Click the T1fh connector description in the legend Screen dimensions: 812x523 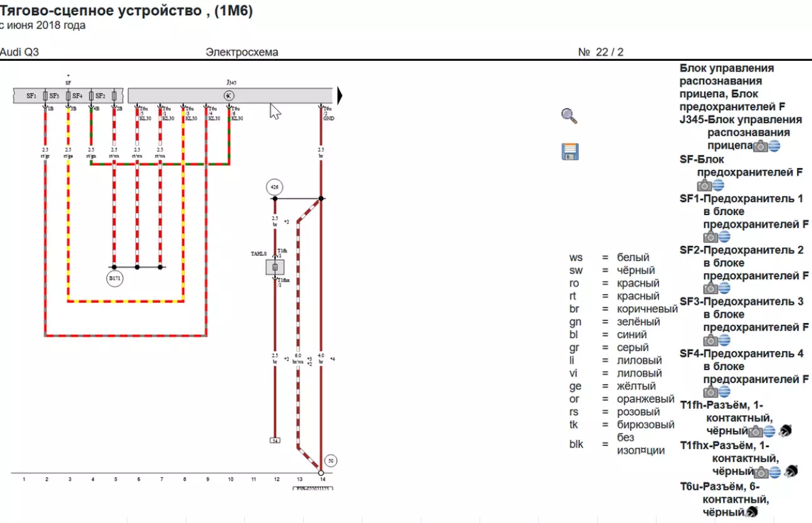[727, 418]
